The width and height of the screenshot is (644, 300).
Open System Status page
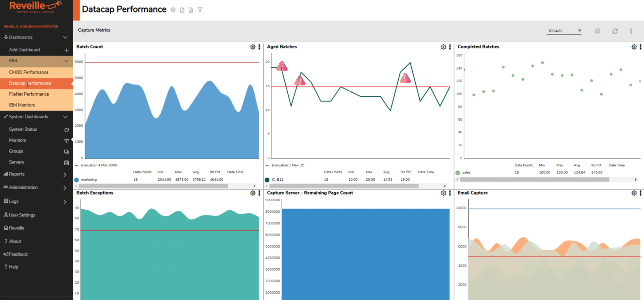pyautogui.click(x=23, y=129)
